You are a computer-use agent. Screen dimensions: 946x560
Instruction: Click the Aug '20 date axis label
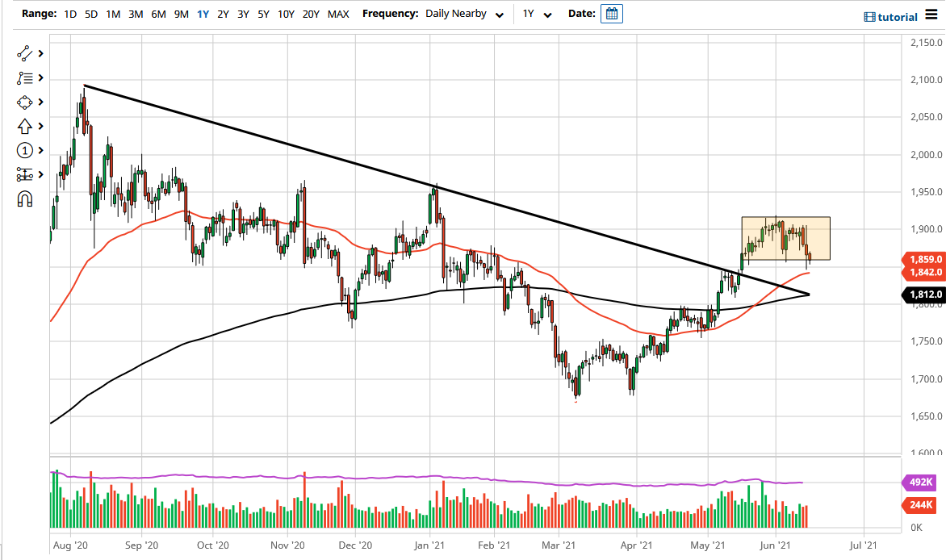70,545
